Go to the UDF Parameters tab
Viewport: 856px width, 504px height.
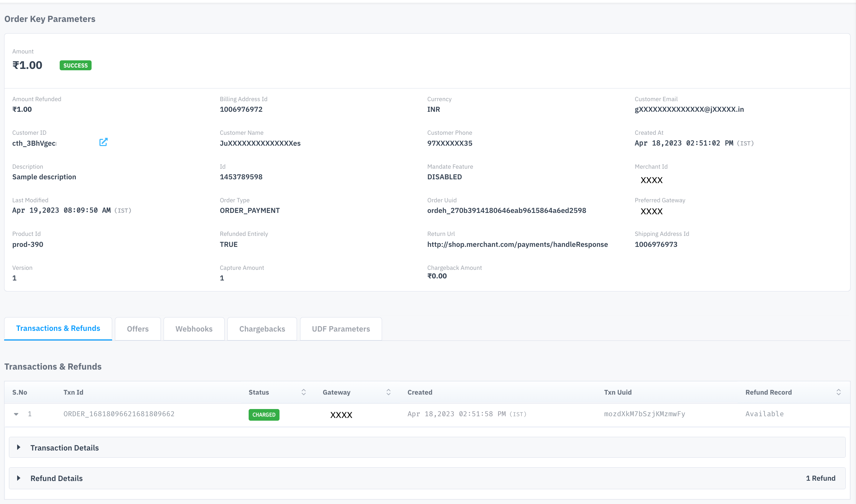tap(341, 329)
